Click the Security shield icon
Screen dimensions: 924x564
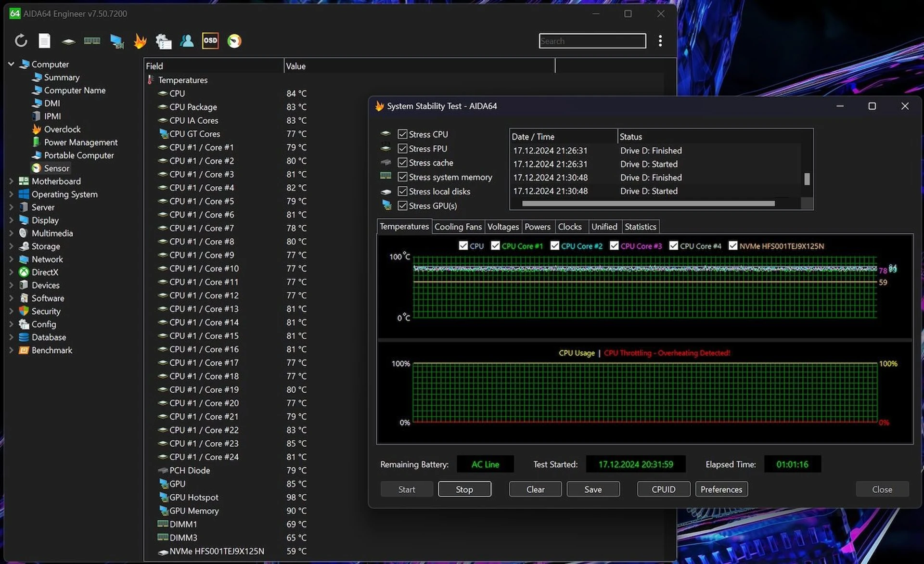point(24,311)
